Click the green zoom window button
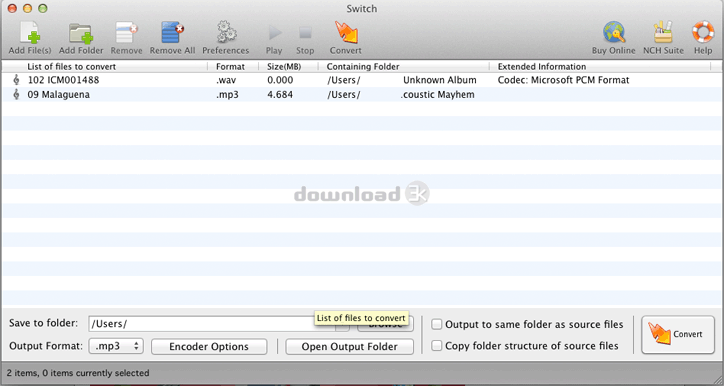Screen dimensions: 724x386 [42, 8]
